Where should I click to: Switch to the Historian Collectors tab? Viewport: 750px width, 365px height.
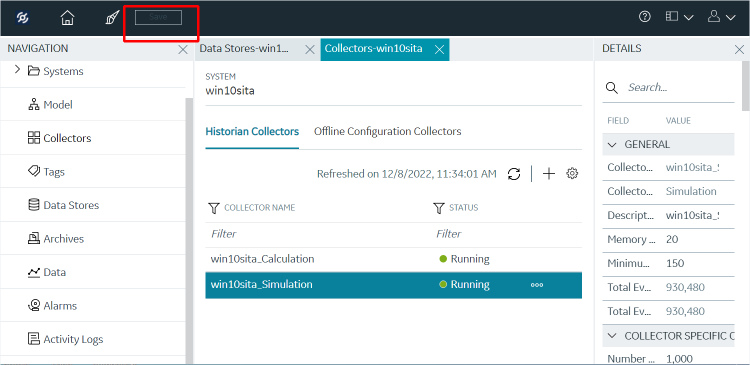tap(252, 131)
